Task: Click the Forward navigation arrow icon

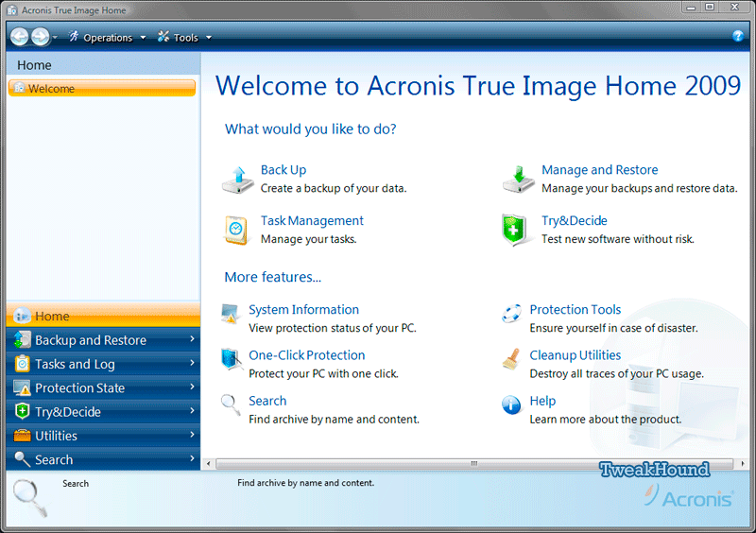Action: pos(40,37)
